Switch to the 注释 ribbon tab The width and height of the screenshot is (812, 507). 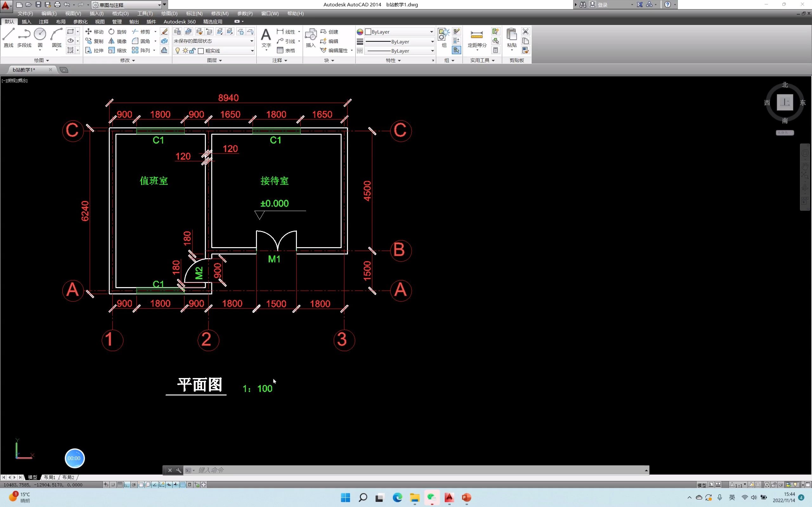tap(44, 22)
